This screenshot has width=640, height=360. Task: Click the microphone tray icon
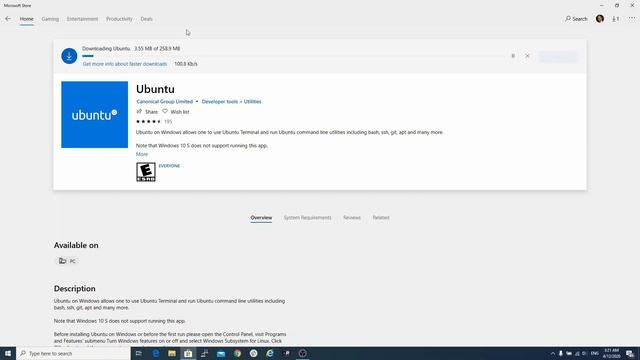tap(561, 353)
